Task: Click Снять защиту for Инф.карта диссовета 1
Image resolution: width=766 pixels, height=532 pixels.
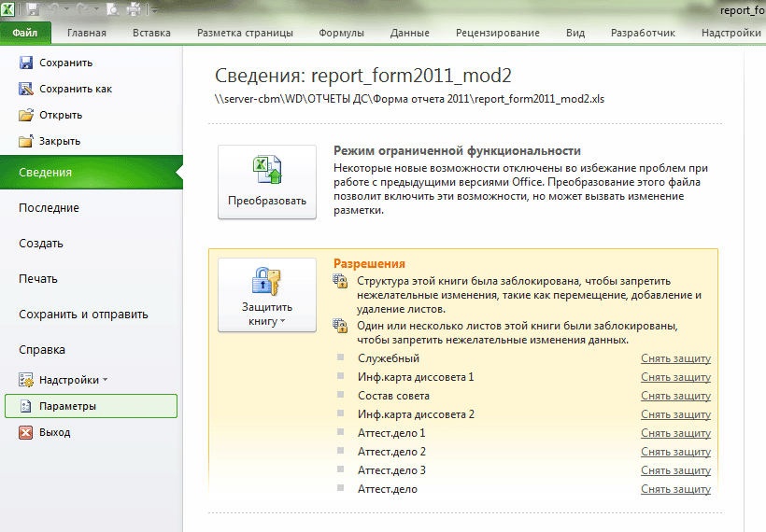Action: tap(675, 377)
